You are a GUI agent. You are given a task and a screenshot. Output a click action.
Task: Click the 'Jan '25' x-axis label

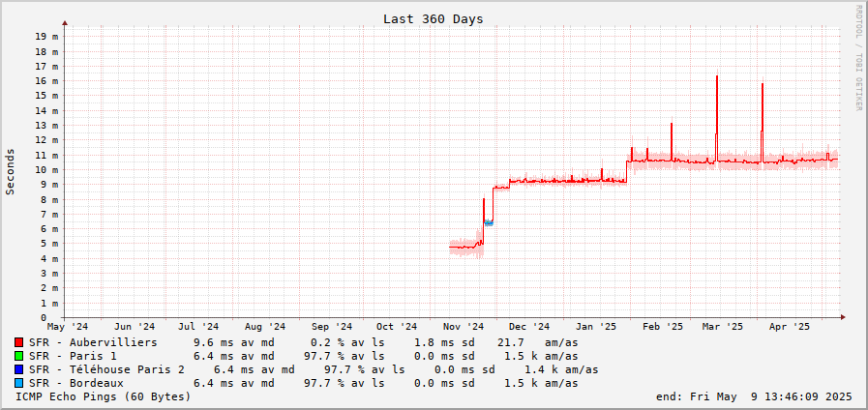(596, 327)
